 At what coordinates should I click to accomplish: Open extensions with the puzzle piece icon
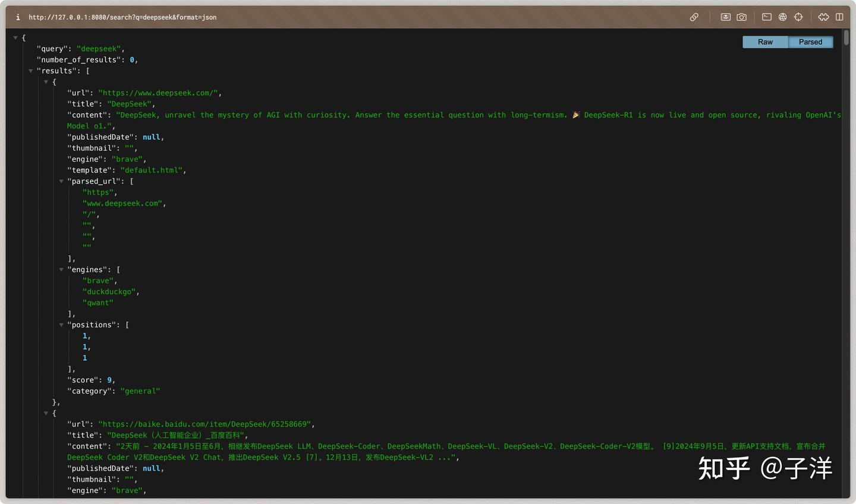click(x=823, y=17)
